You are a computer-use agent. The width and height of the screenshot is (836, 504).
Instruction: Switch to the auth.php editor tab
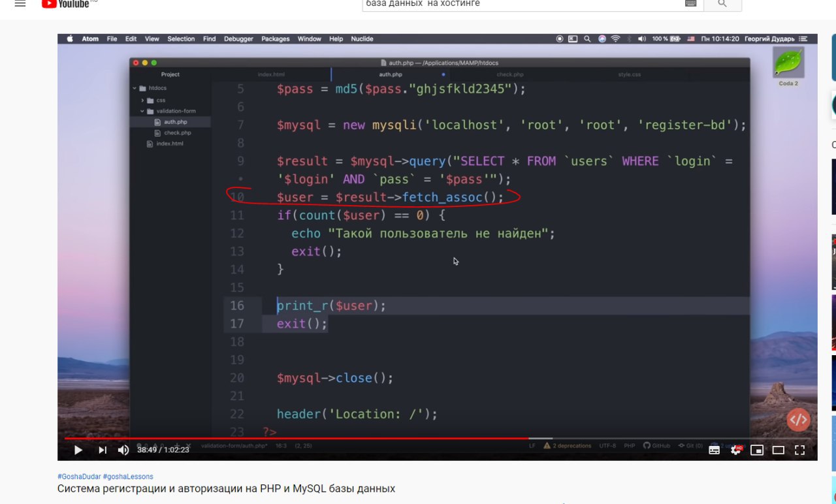pos(391,74)
